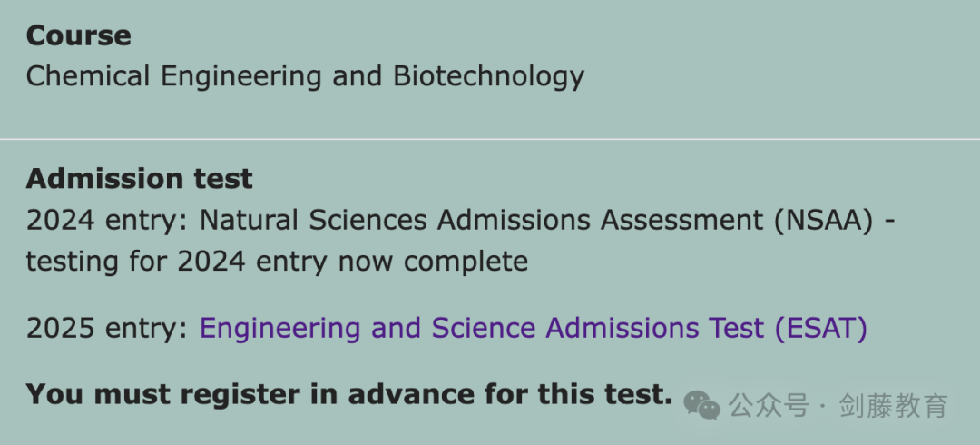Click the 2024 entry label

(107, 222)
